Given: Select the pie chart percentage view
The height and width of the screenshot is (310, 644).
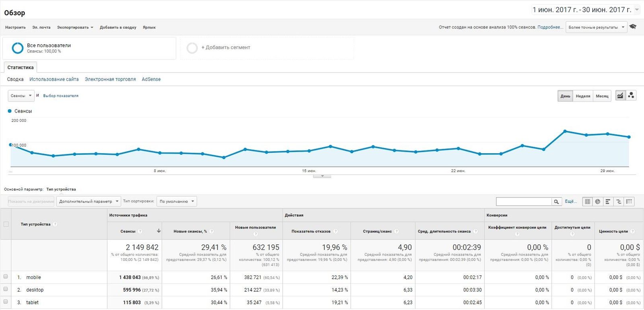Looking at the screenshot, I should click(598, 201).
